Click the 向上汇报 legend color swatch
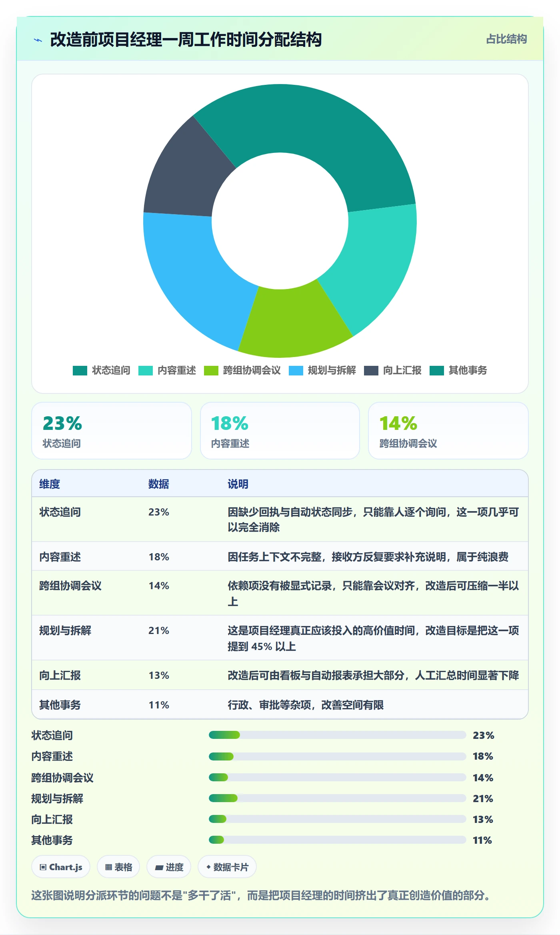 pos(371,371)
